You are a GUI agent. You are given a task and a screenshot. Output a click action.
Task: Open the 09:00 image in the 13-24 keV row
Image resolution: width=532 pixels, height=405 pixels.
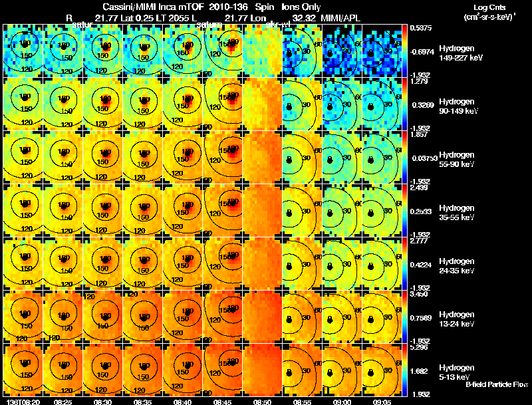tap(342, 317)
